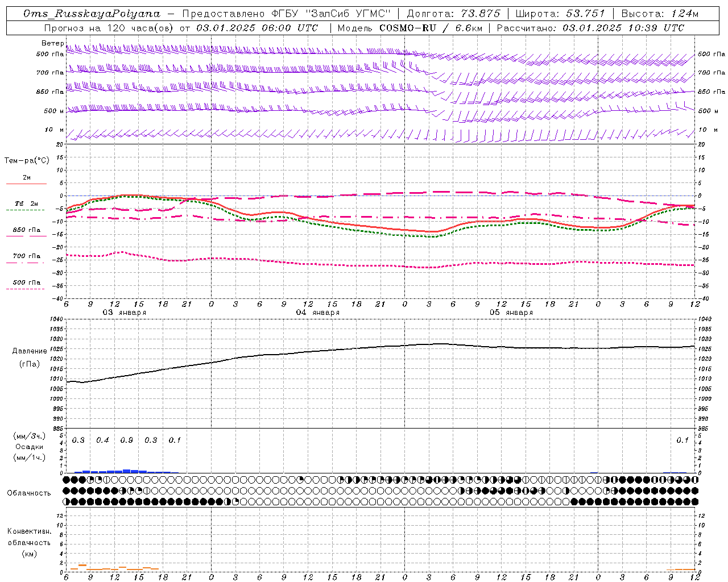
Task: Click the 850 гПа temperature legend entry
Action: pyautogui.click(x=27, y=230)
